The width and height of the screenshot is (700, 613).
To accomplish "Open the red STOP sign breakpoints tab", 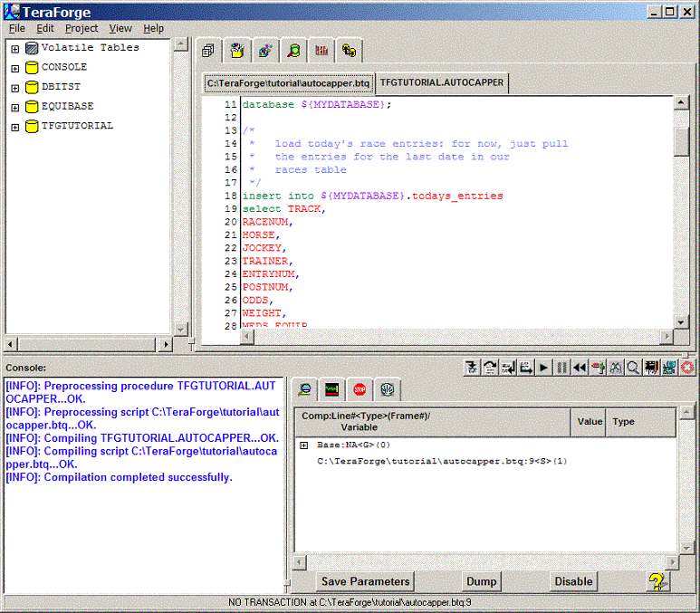I will coord(360,389).
